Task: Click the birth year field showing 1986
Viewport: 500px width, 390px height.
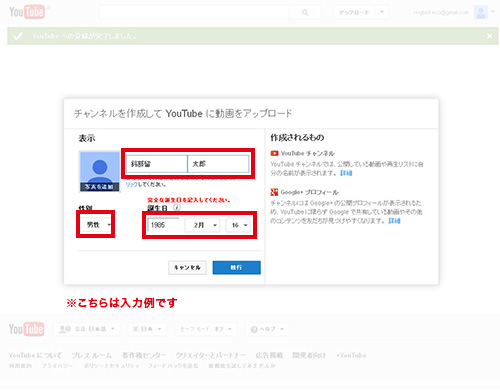Action: [x=163, y=225]
